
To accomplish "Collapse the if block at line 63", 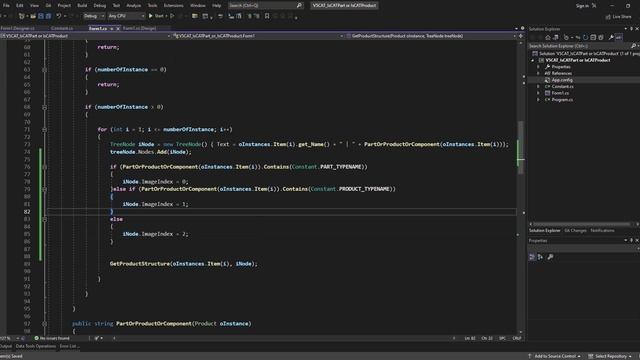I will [44, 70].
